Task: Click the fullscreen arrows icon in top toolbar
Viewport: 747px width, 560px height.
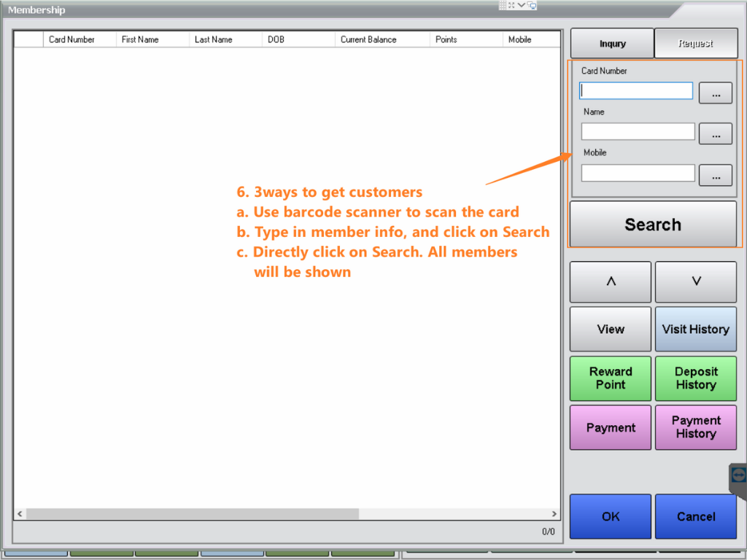Action: coord(511,5)
